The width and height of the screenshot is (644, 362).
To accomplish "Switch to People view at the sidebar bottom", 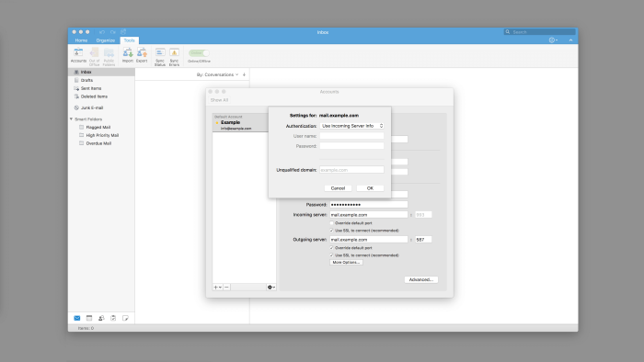I will coord(101,318).
